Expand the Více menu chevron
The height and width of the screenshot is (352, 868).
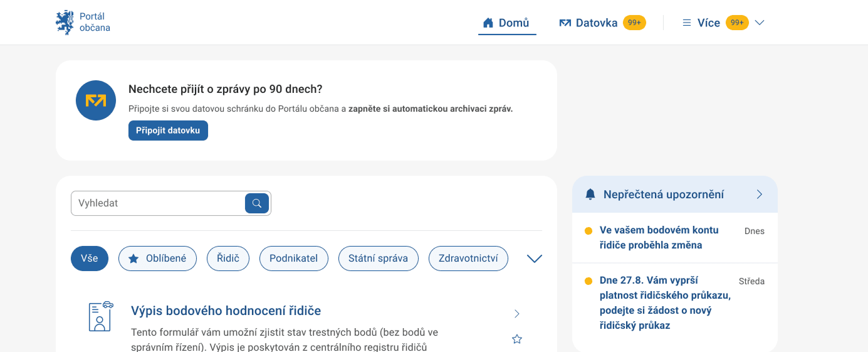pyautogui.click(x=760, y=23)
